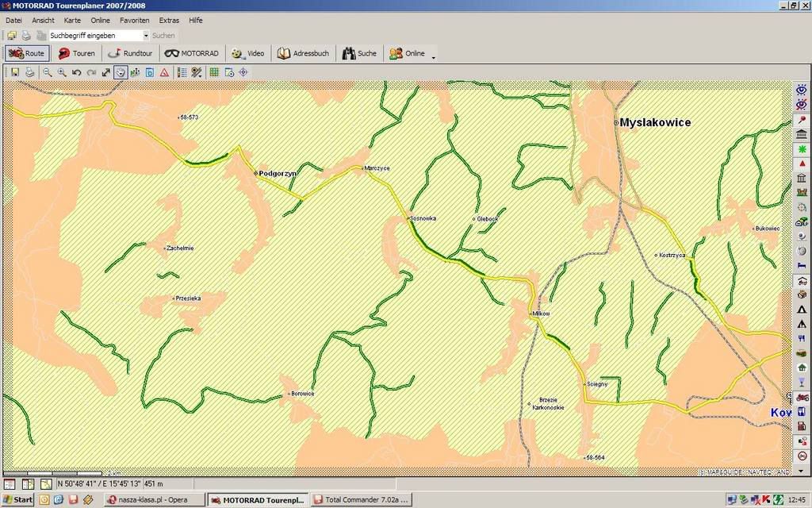The image size is (812, 508).
Task: Toggle the globe POI category in sidebar
Action: point(802,252)
